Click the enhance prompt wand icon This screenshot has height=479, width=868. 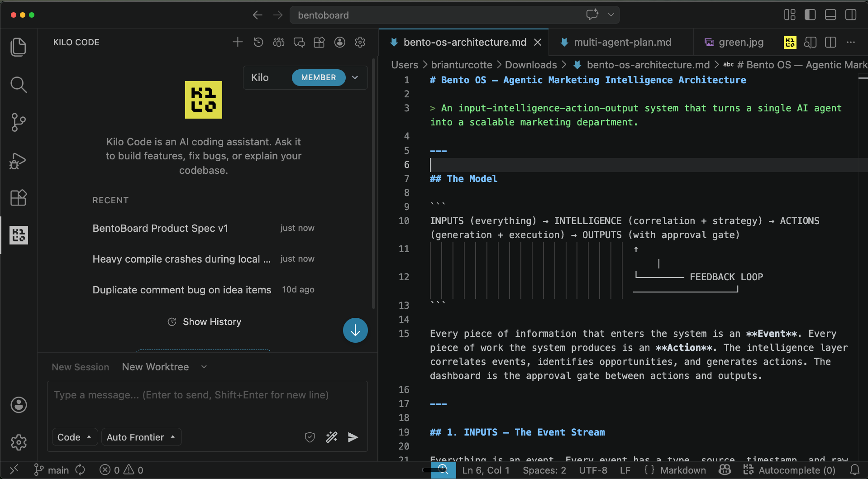(332, 437)
